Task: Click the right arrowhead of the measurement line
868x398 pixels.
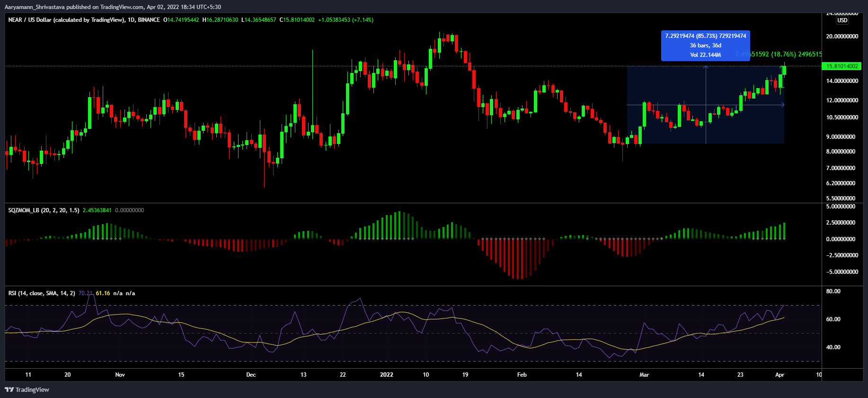Action: click(x=783, y=105)
